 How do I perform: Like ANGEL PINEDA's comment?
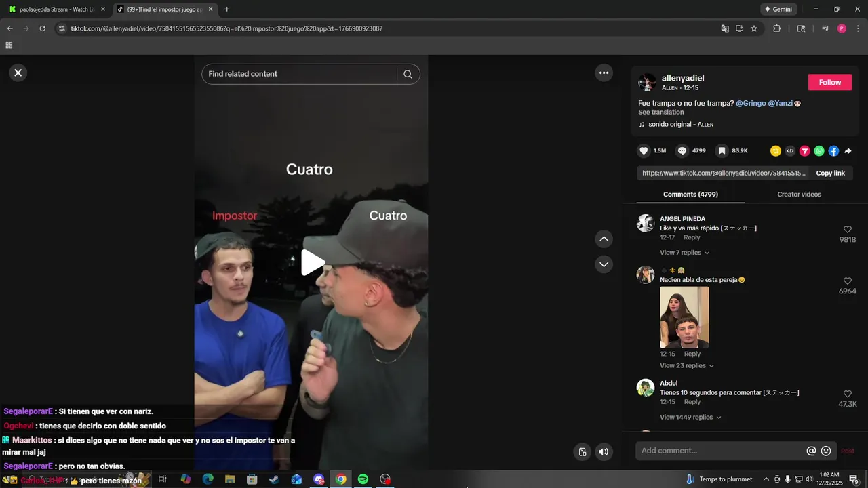coord(847,230)
